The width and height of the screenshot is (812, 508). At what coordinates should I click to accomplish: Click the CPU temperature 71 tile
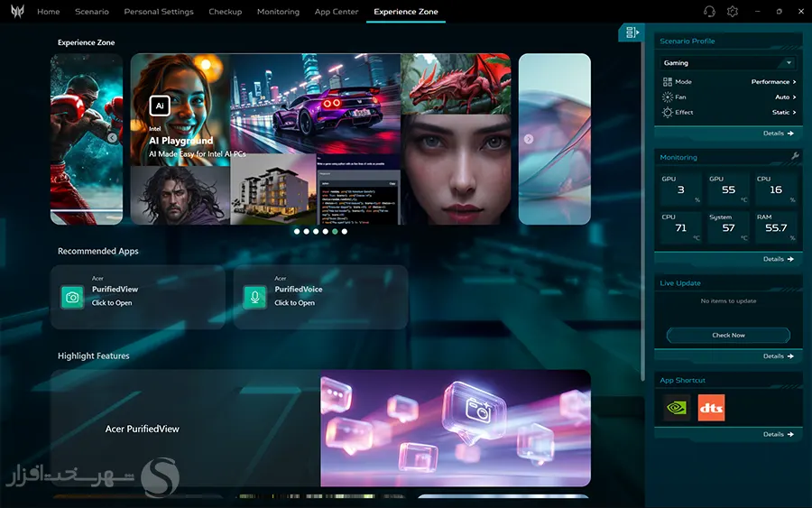[680, 228]
